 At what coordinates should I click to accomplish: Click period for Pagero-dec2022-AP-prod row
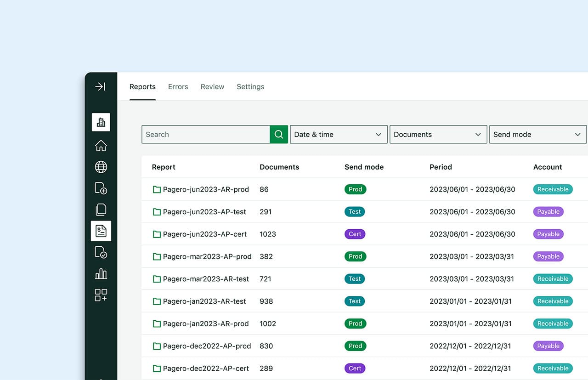470,346
